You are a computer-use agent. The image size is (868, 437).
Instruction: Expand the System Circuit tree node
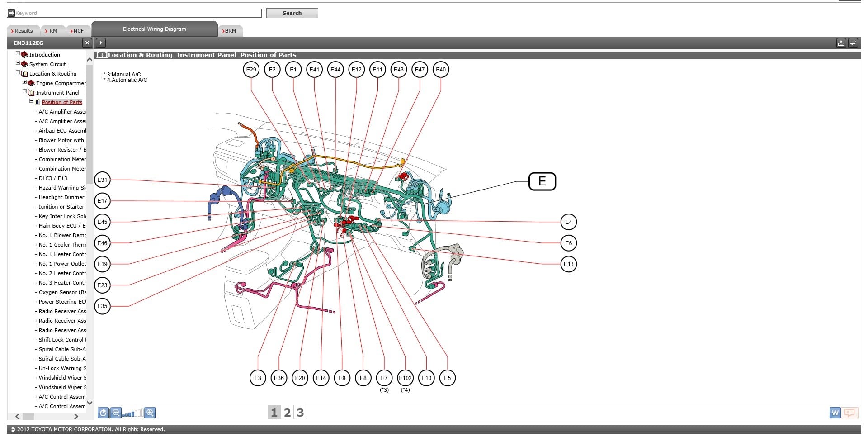pos(18,63)
